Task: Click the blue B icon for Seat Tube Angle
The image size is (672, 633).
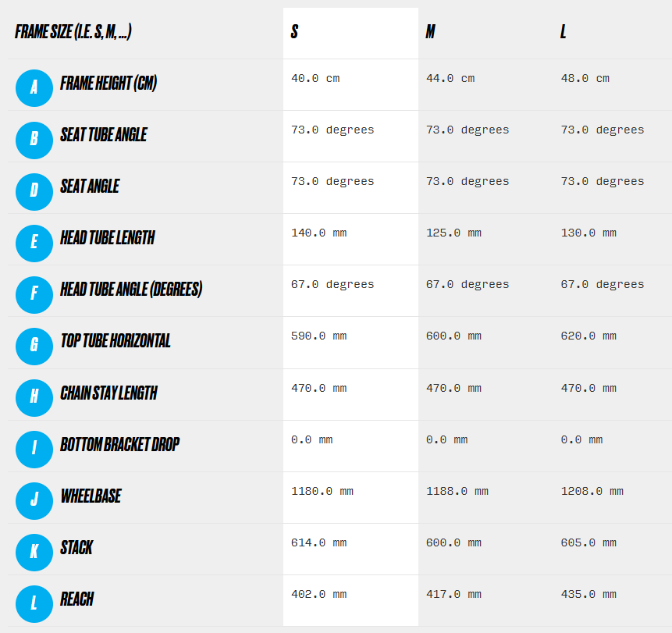Action: pos(34,138)
